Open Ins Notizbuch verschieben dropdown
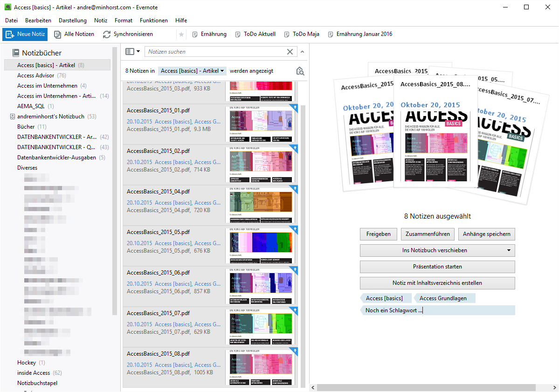This screenshot has height=392, width=559. point(437,250)
